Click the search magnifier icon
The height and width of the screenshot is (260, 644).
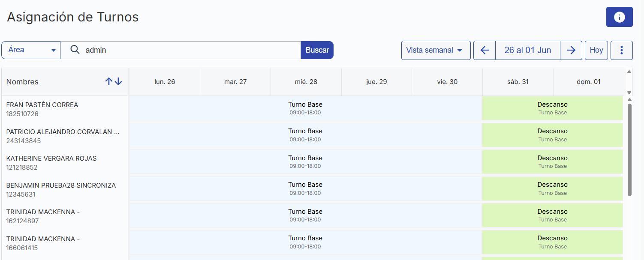75,50
